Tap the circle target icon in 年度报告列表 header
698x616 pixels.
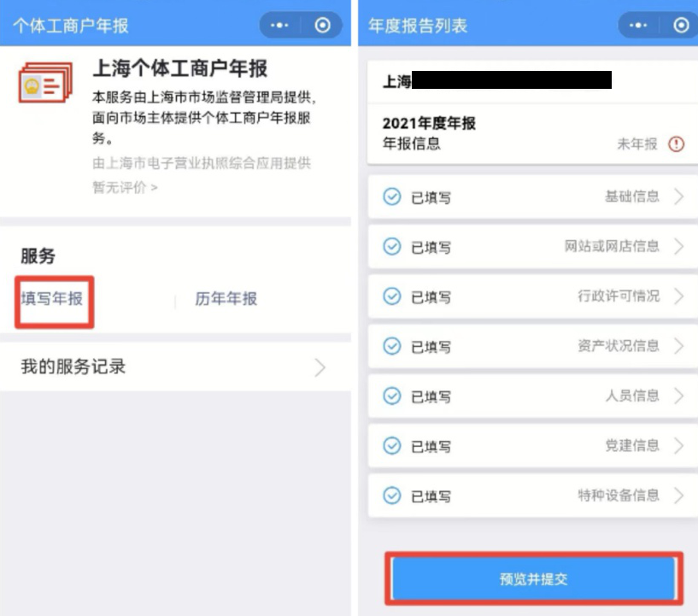click(x=681, y=26)
